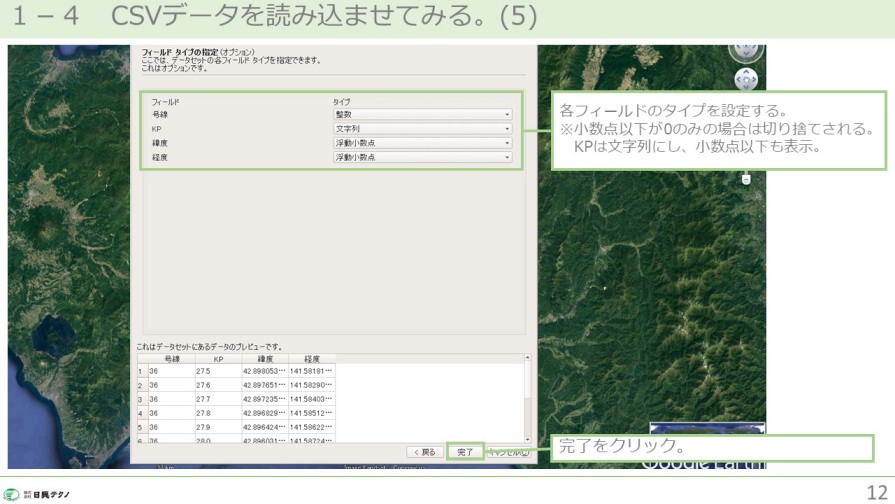
Task: Click the Google Earth look compass ring
Action: 746,46
